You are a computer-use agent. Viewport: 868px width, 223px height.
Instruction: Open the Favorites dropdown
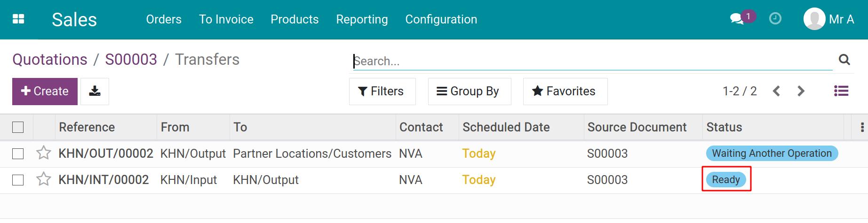pyautogui.click(x=565, y=91)
